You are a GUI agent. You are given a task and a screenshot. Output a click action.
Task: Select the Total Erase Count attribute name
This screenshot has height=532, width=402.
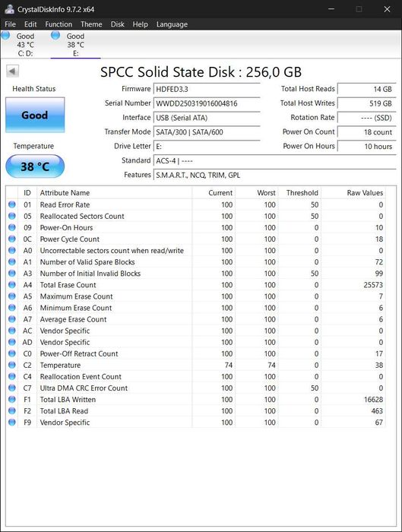(x=68, y=285)
